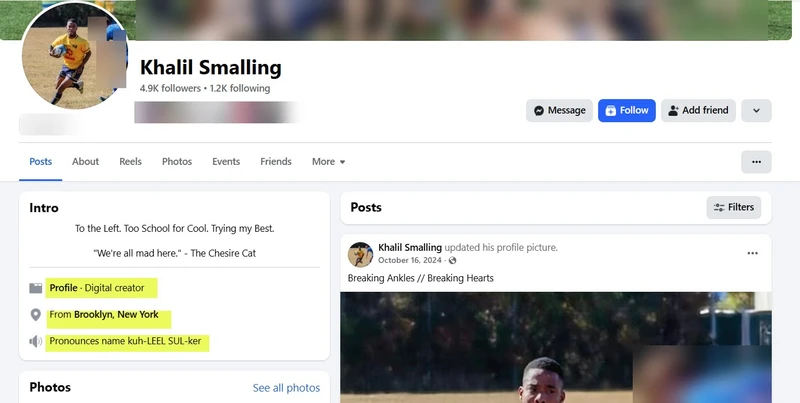Click the globe public audience icon
800x403 pixels.
coord(452,261)
